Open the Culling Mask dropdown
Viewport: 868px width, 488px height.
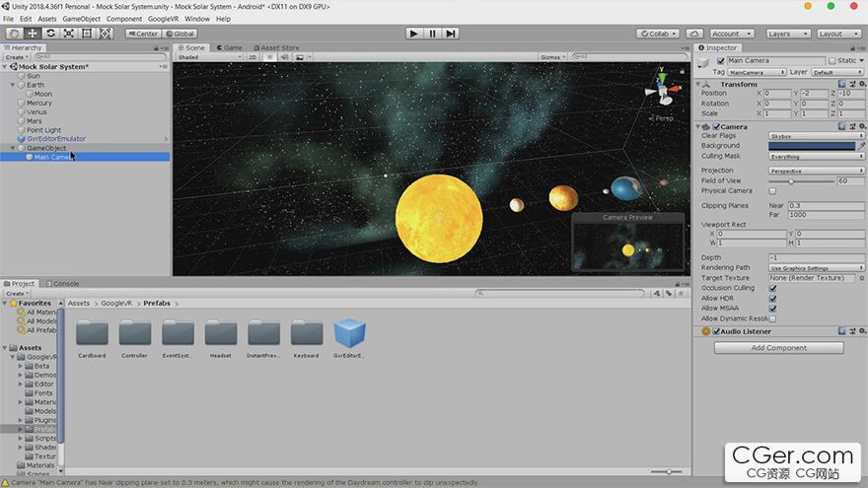point(816,157)
